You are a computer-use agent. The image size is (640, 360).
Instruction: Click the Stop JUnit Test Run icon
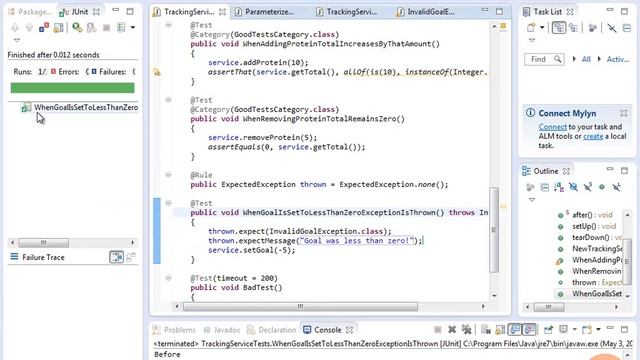(x=106, y=27)
